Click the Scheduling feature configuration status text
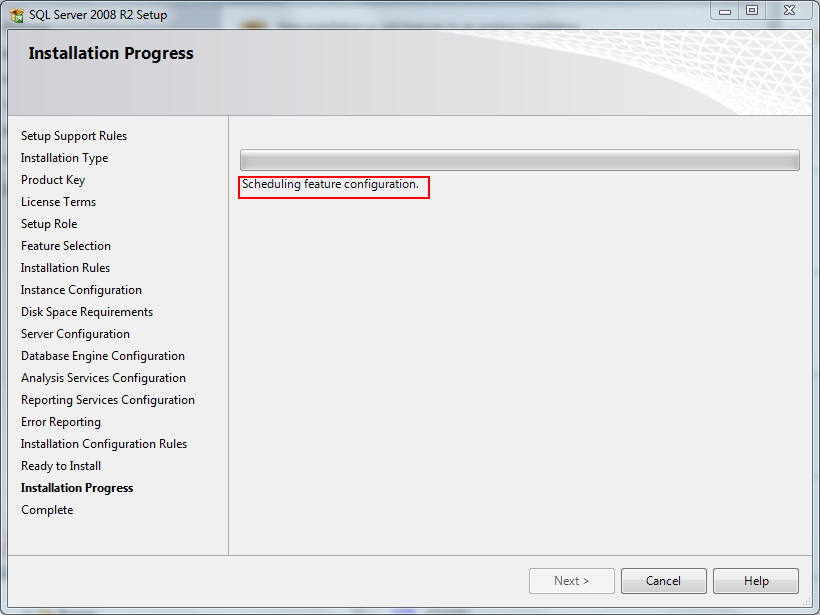Image resolution: width=820 pixels, height=615 pixels. (330, 184)
